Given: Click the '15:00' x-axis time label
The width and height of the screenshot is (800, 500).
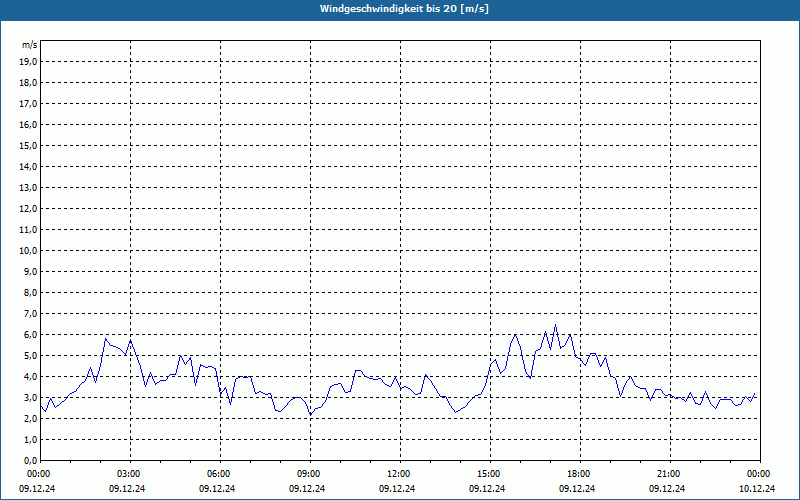Looking at the screenshot, I should [489, 474].
